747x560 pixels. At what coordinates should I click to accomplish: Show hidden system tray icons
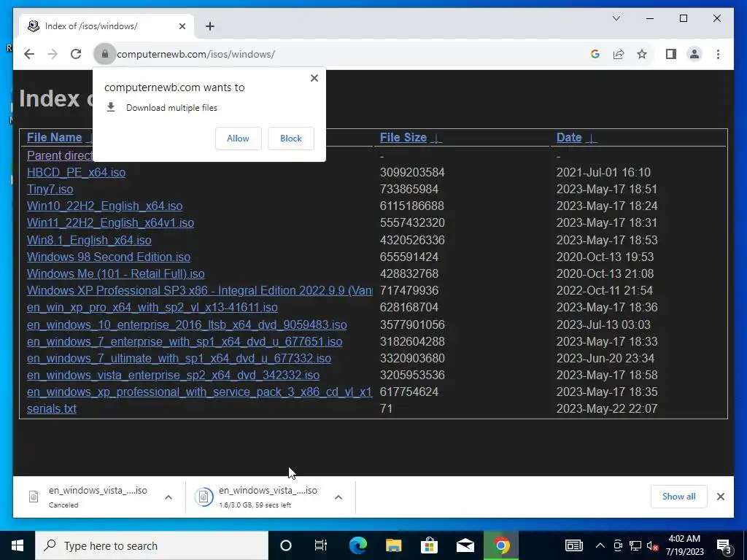coord(600,545)
